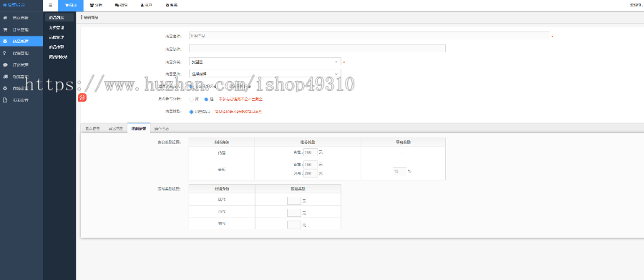
Task: Switch to the active tab above commission table
Action: coord(139,128)
